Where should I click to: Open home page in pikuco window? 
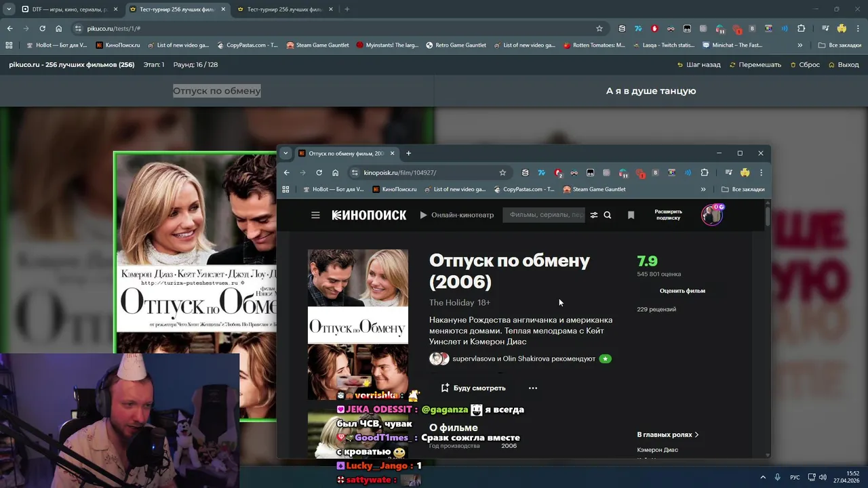tap(58, 28)
